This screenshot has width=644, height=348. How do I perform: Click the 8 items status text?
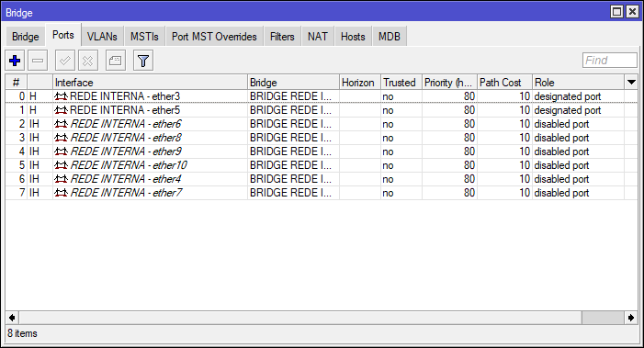(22, 333)
